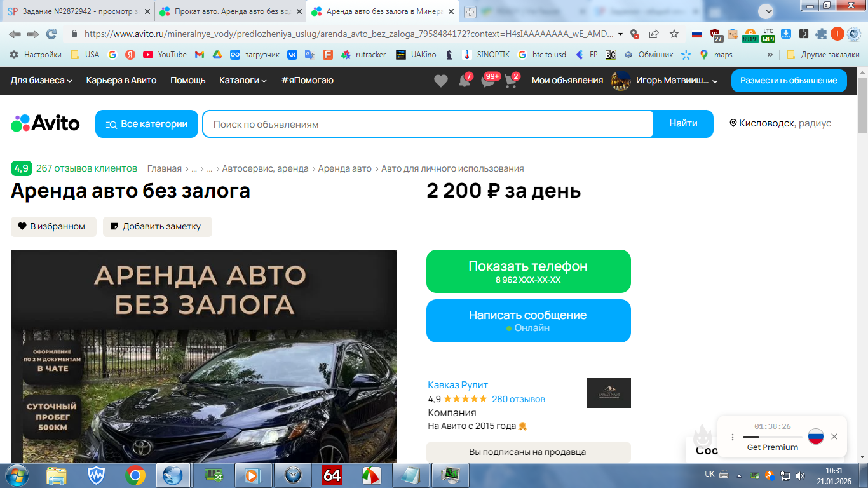Viewport: 868px width, 488px height.
Task: Click the Вы подписаны на продавца button
Action: (x=529, y=452)
